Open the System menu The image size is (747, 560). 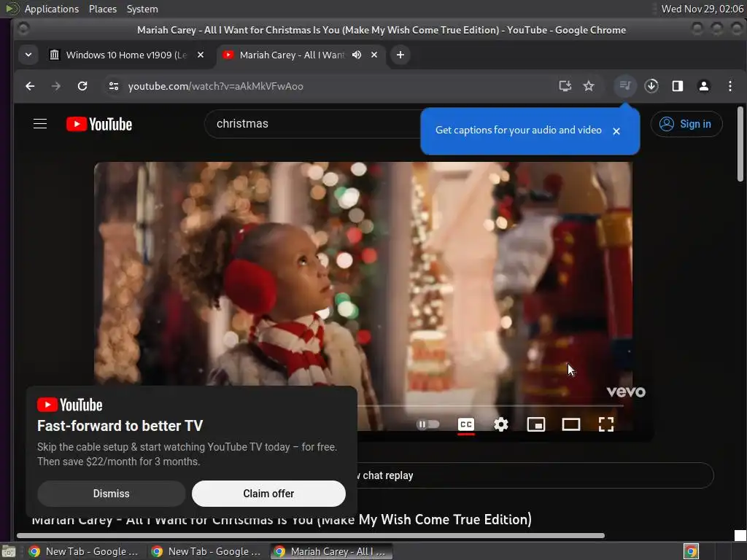[x=142, y=9]
